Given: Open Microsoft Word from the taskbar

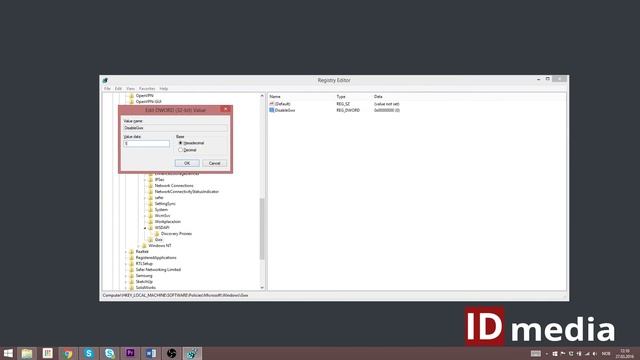Looking at the screenshot, I should [151, 353].
